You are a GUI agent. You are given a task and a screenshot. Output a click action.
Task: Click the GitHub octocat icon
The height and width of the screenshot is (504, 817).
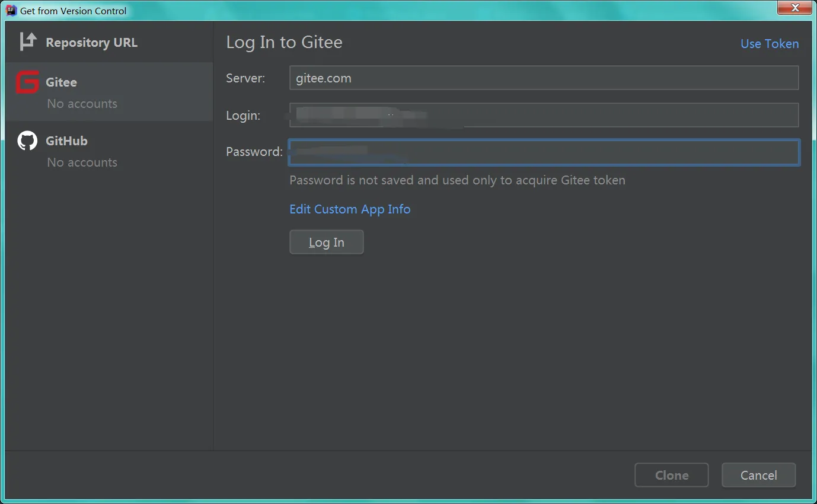[x=27, y=141]
